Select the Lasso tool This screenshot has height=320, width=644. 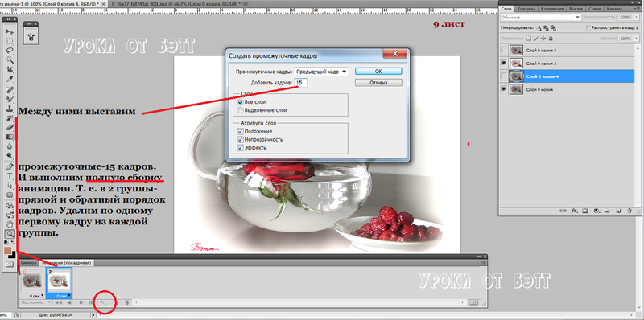[10, 51]
